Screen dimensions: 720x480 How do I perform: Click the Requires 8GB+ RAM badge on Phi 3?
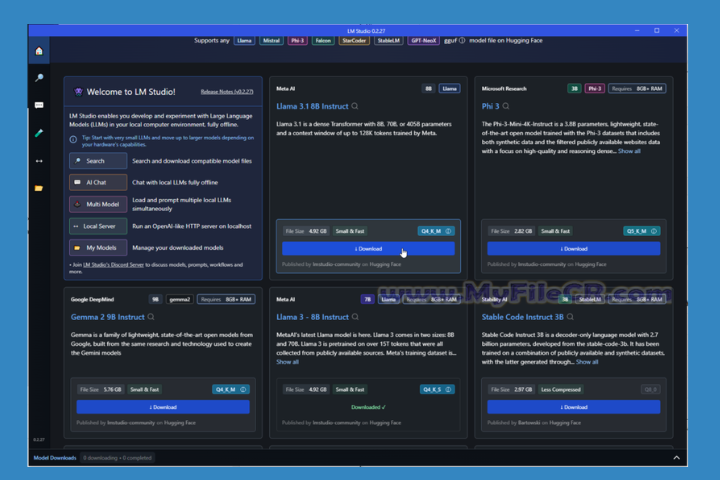(x=637, y=89)
